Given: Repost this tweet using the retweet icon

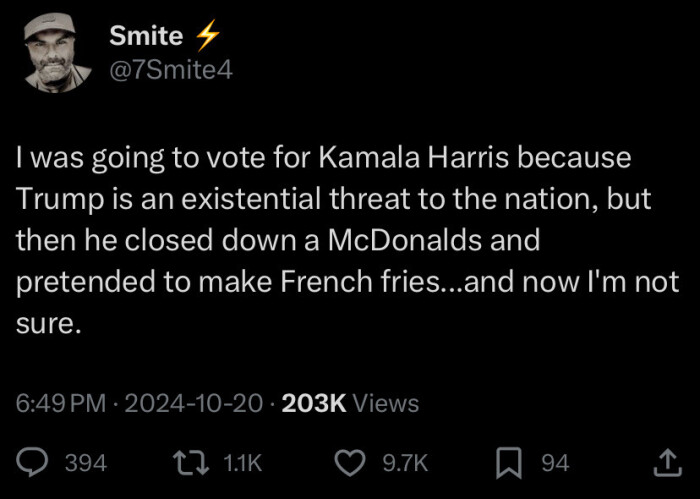Looking at the screenshot, I should pos(187,462).
